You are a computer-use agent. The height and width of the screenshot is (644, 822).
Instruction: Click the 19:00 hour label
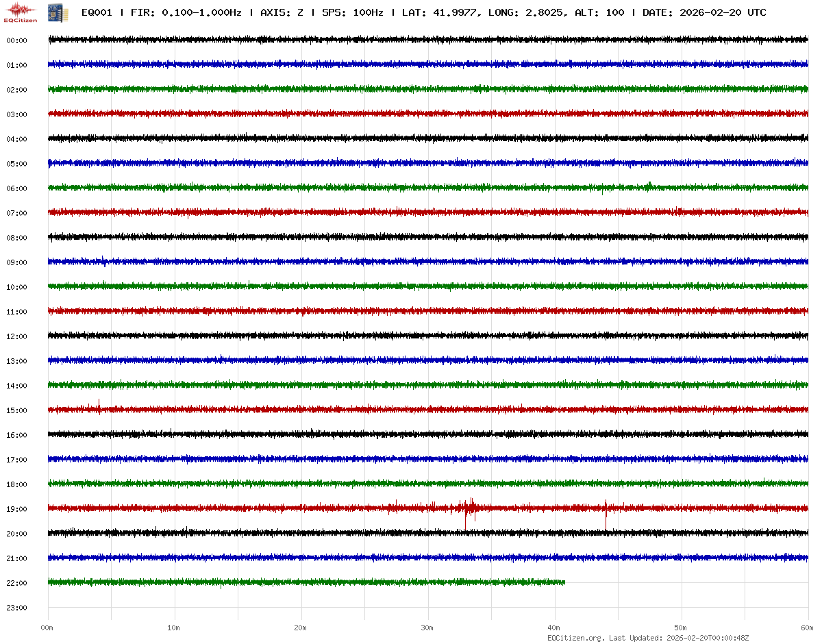16,509
